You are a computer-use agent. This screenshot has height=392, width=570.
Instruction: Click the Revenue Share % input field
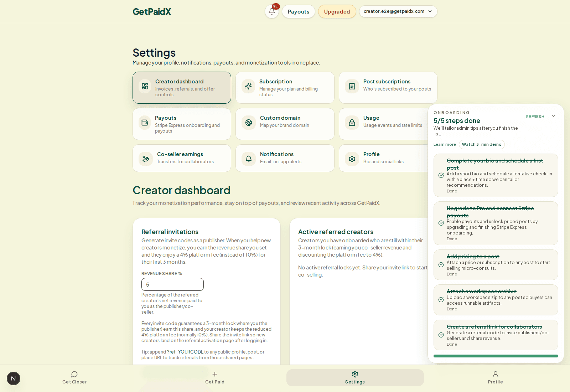[172, 284]
